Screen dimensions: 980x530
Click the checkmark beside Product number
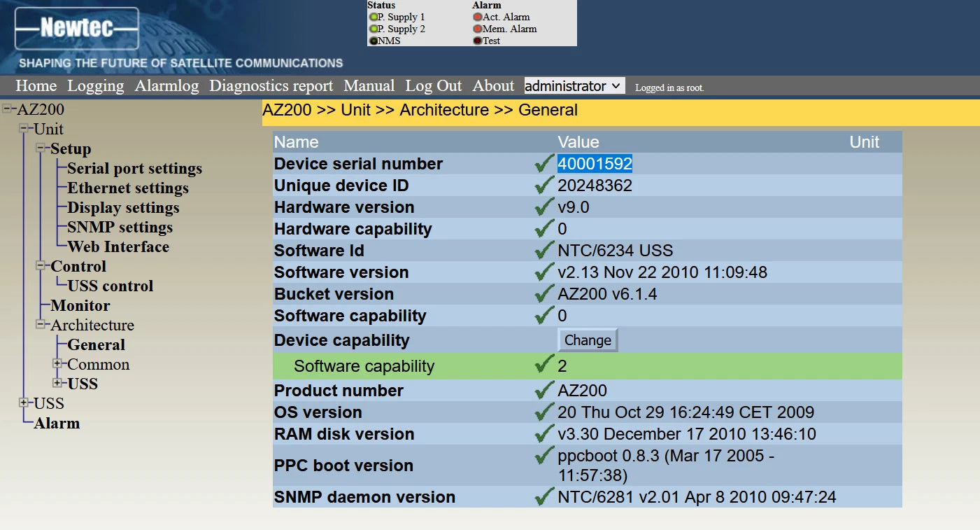[x=544, y=391]
